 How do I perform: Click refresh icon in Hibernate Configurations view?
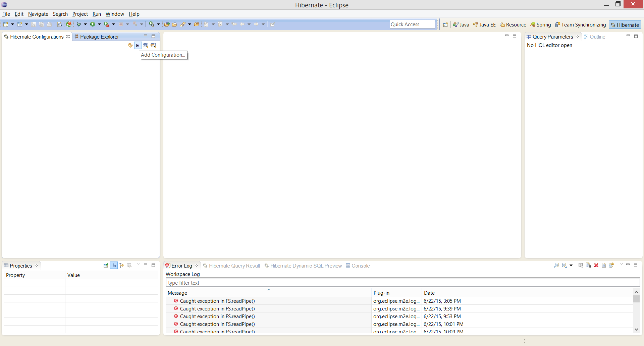tap(130, 45)
